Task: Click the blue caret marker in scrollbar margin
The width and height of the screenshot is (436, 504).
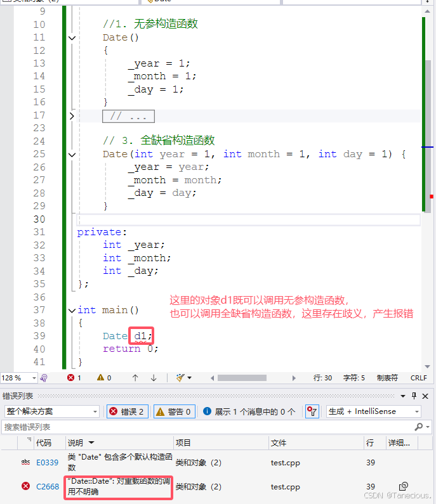Action: pyautogui.click(x=428, y=147)
